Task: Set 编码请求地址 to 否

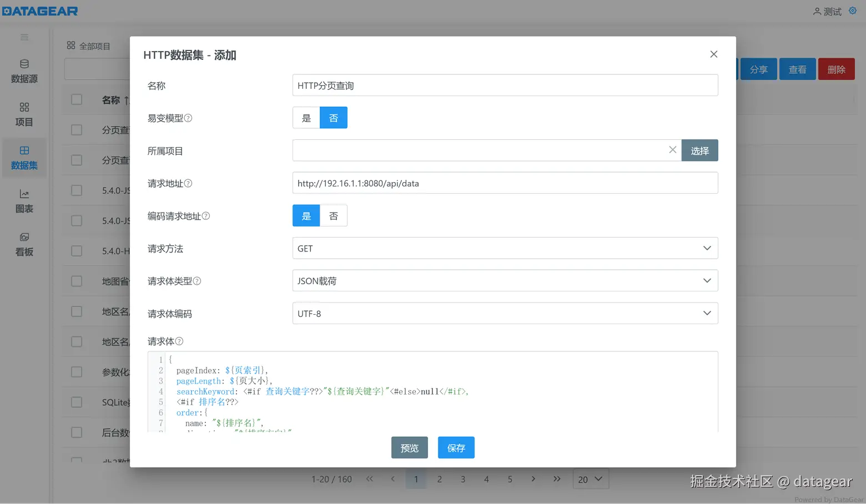Action: [x=334, y=216]
